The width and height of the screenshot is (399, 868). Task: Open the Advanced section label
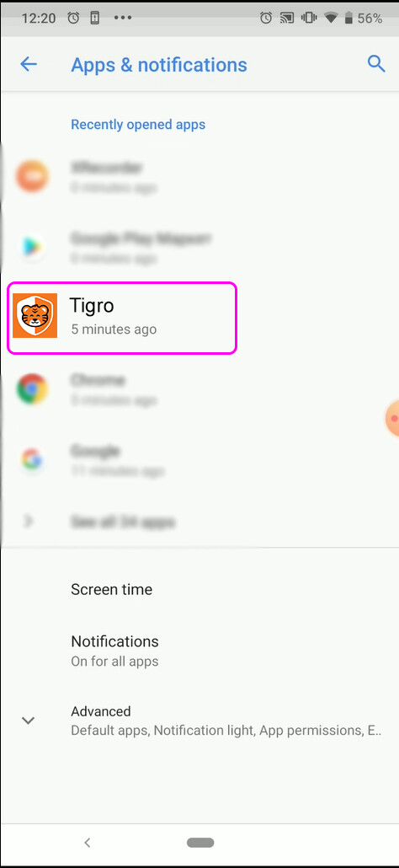100,711
